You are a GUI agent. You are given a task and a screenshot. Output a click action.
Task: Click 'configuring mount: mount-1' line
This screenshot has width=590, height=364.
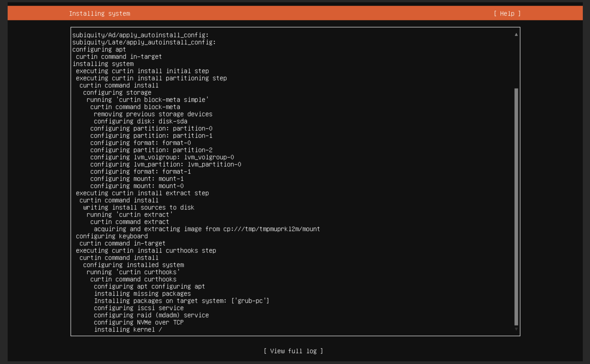137,179
